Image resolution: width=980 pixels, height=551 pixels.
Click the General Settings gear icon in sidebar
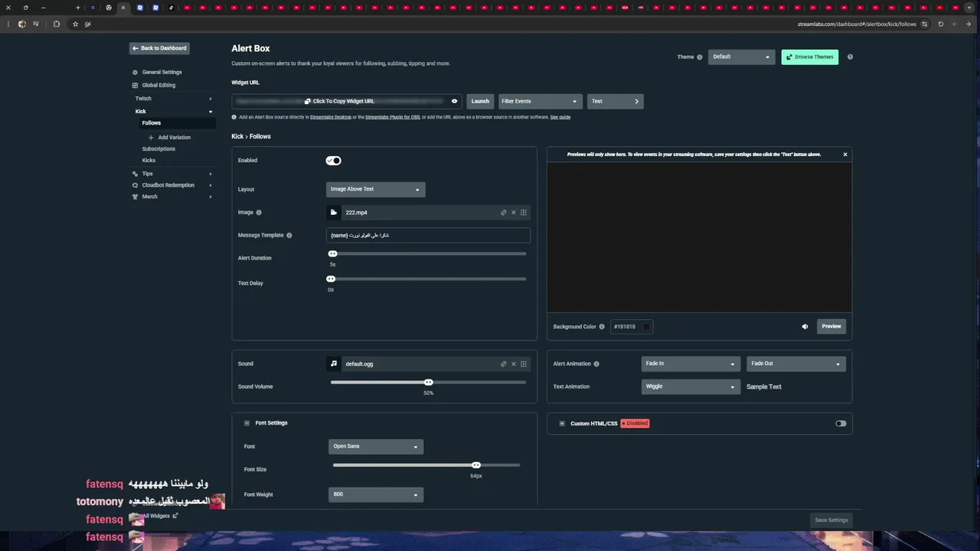click(135, 73)
